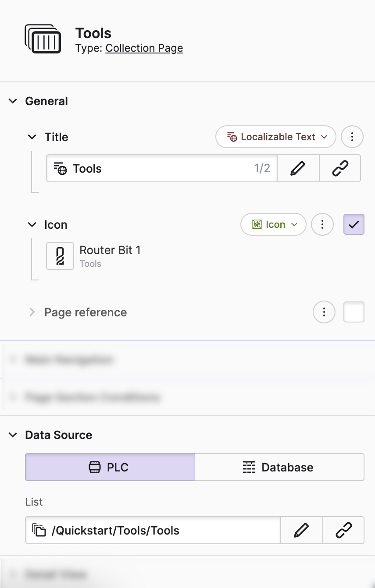Select the PLC data source tab

(x=110, y=467)
